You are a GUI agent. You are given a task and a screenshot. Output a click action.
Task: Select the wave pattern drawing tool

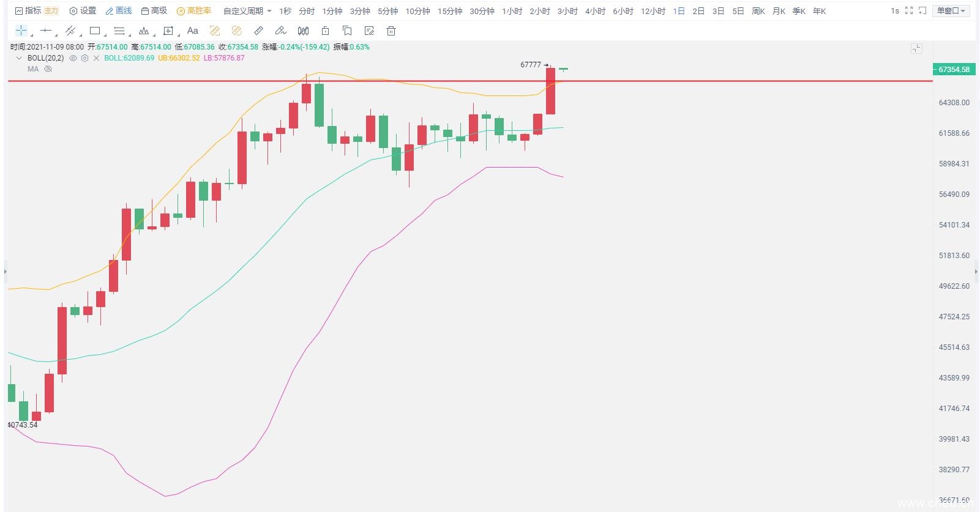click(144, 31)
